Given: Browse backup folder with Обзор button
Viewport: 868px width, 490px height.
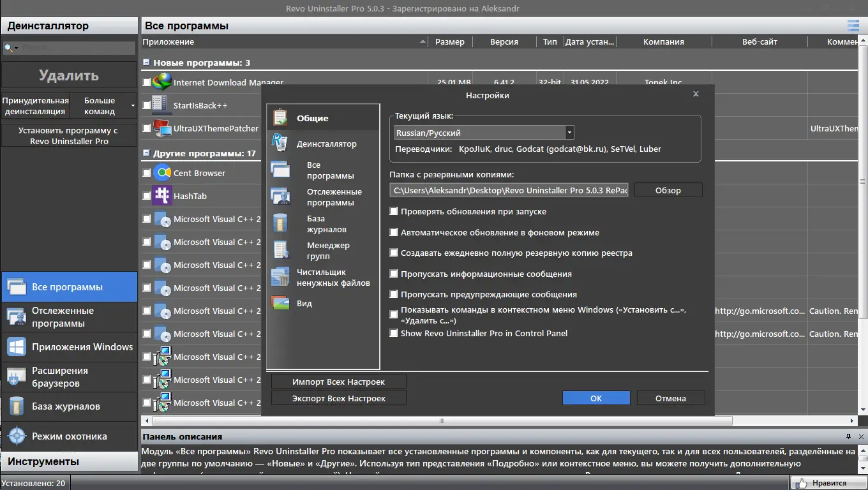Looking at the screenshot, I should click(668, 190).
